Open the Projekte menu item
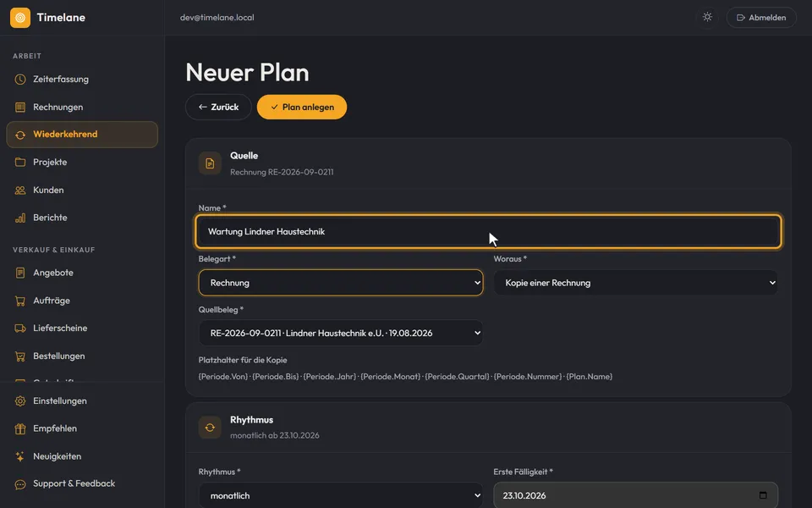The width and height of the screenshot is (812, 508). pyautogui.click(x=82, y=163)
